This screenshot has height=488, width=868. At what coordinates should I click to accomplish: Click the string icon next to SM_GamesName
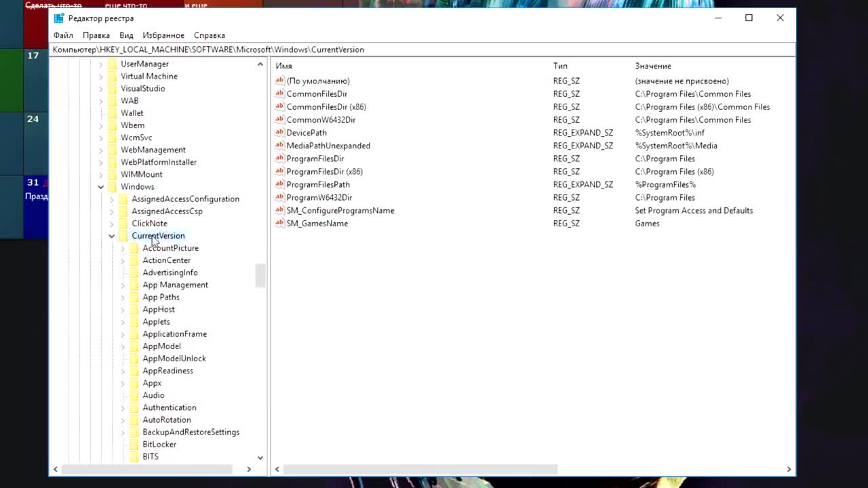[279, 223]
